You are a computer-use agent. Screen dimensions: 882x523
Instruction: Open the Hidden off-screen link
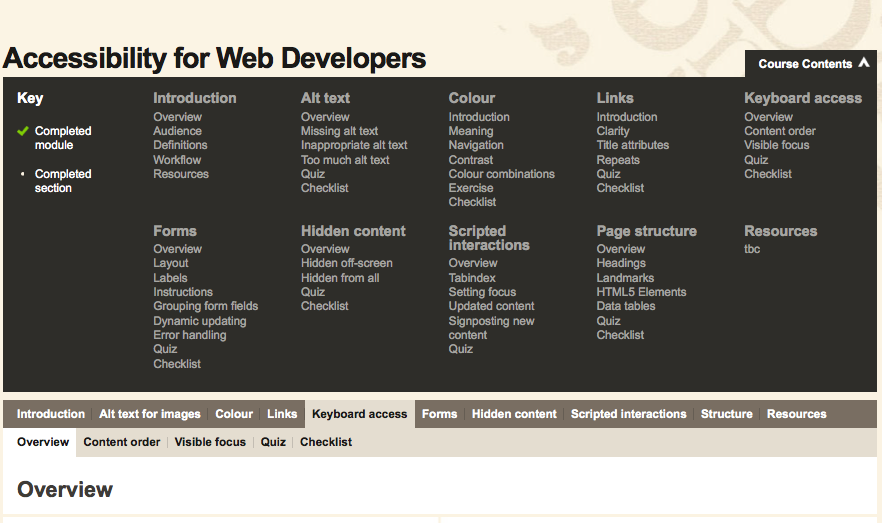346,263
